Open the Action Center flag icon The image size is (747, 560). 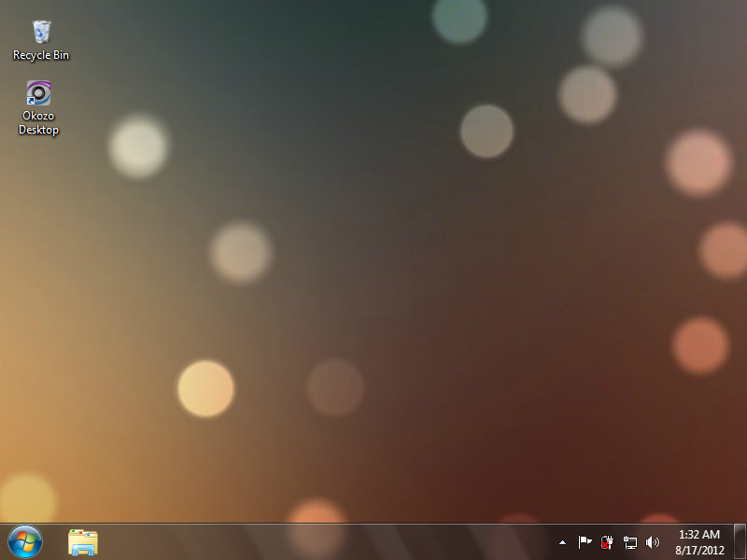[x=585, y=542]
